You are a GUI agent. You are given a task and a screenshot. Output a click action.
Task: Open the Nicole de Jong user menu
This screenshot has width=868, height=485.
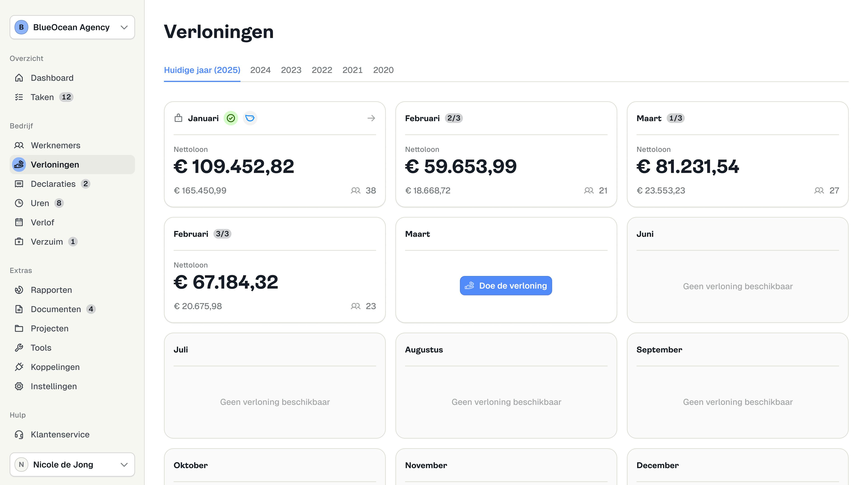point(72,464)
